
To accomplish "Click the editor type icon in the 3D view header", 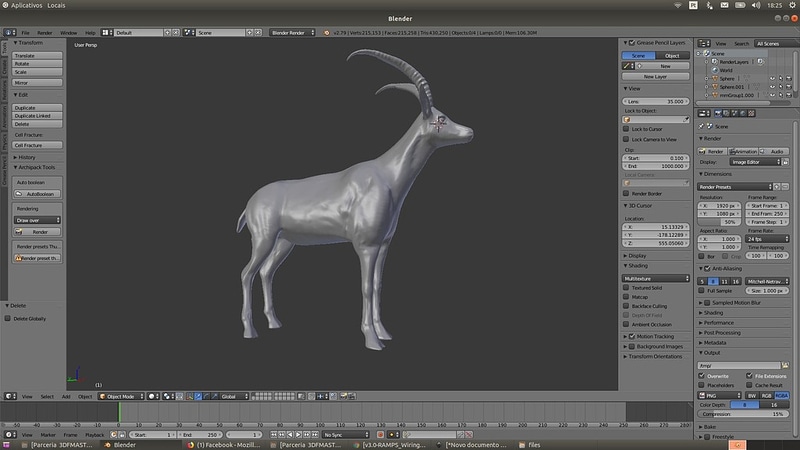I will click(x=10, y=396).
